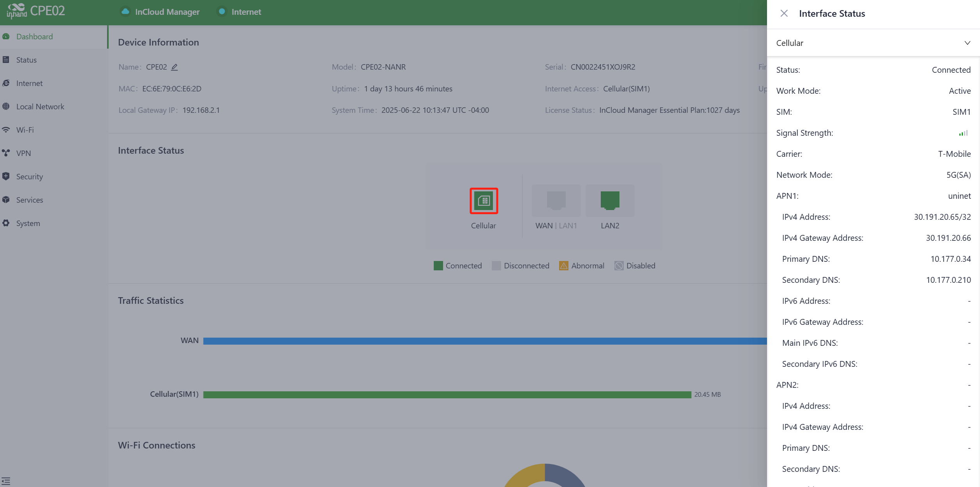The height and width of the screenshot is (487, 980).
Task: Click the green Cellular(SIM1) traffic bar
Action: coord(447,394)
